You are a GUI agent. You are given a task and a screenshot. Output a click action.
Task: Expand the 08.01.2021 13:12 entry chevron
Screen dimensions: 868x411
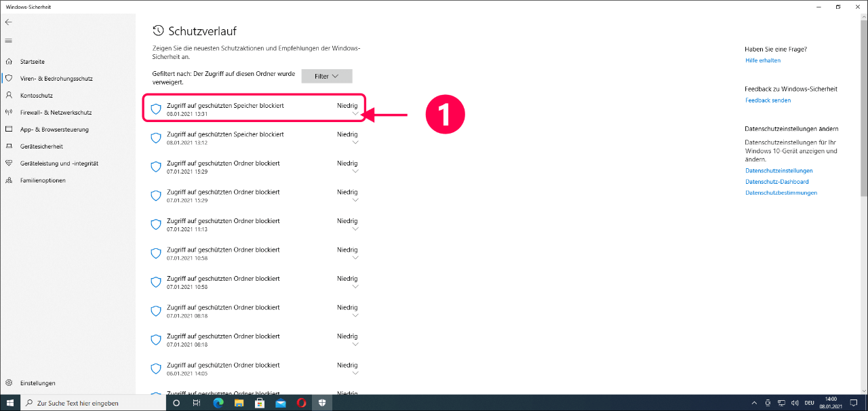pyautogui.click(x=356, y=143)
